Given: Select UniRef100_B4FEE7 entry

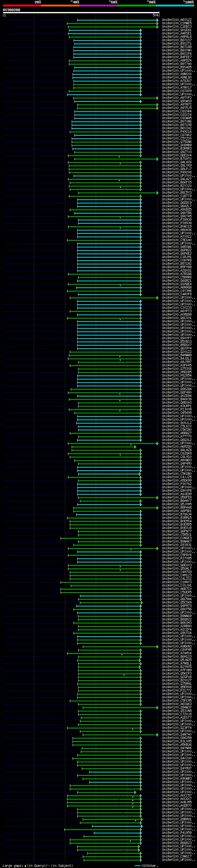Looking at the screenshot, I should click(x=177, y=57).
